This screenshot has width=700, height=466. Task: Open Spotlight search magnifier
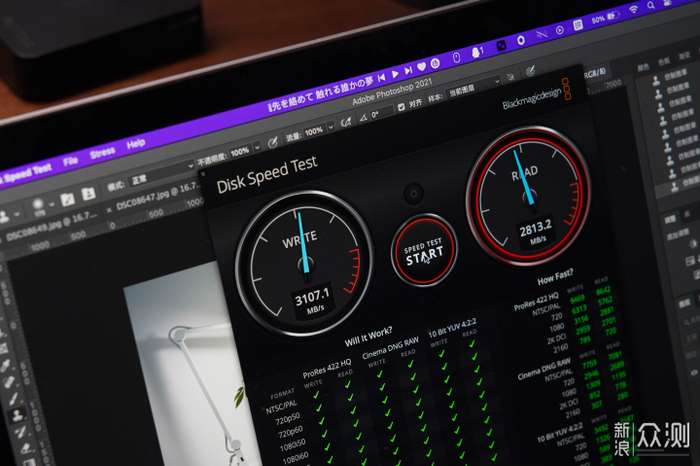click(651, 5)
